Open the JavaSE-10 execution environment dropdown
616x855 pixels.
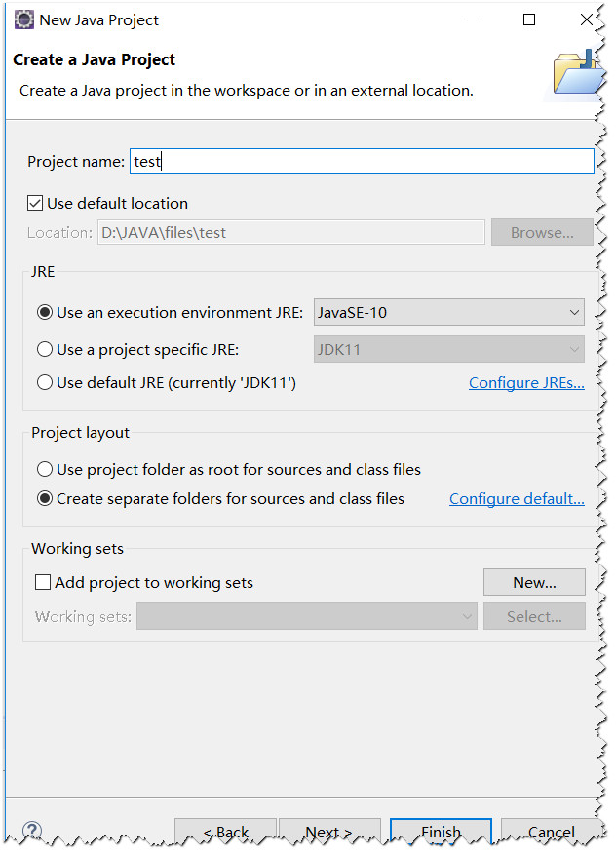click(573, 311)
